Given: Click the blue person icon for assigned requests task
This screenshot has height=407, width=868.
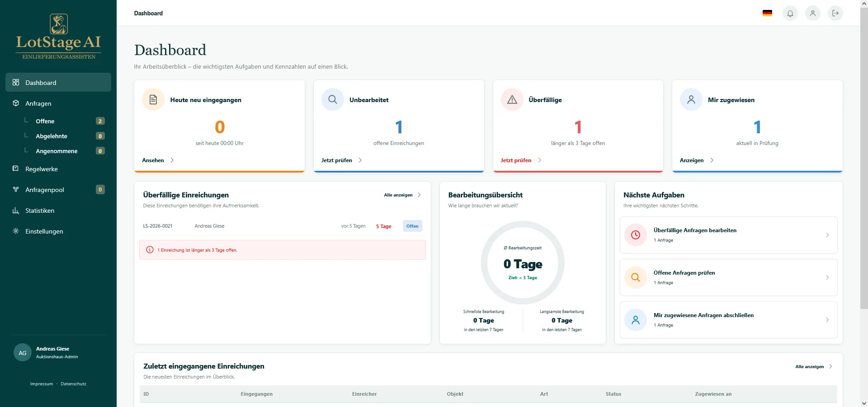Looking at the screenshot, I should click(636, 320).
